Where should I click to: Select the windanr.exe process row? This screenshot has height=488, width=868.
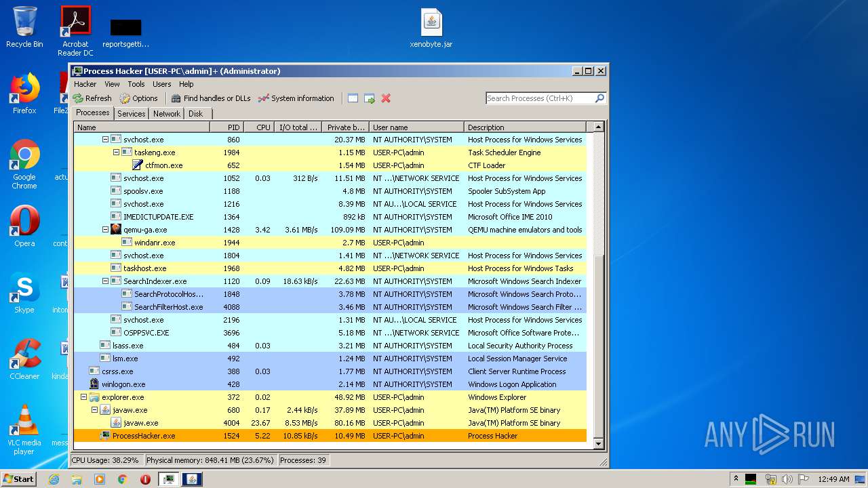click(330, 243)
